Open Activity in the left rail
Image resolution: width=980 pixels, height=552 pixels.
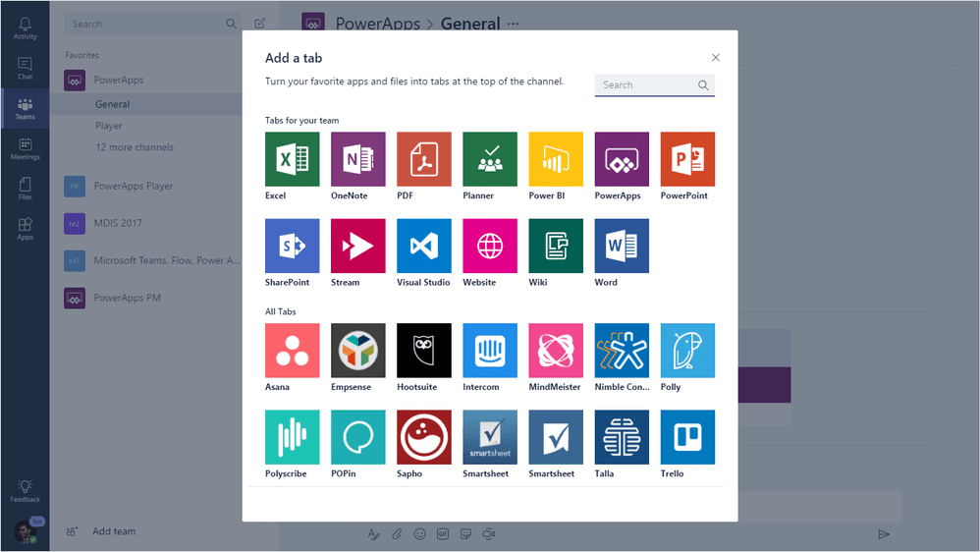coord(25,28)
